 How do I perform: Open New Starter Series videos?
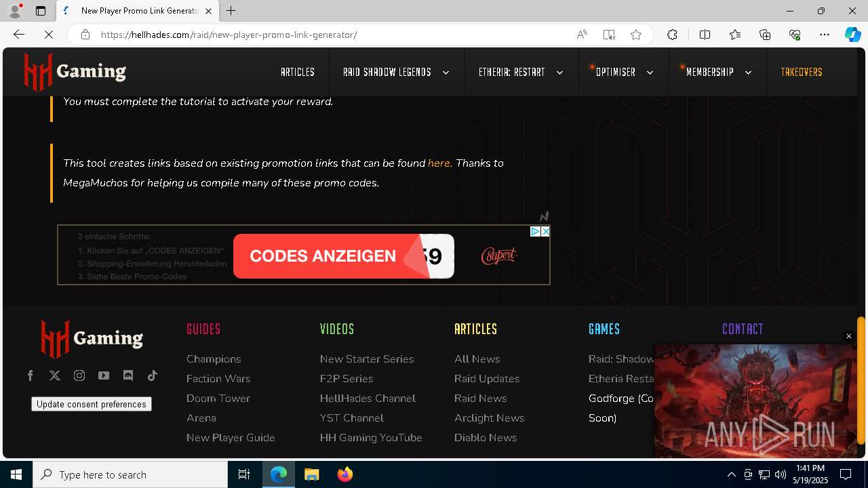367,359
